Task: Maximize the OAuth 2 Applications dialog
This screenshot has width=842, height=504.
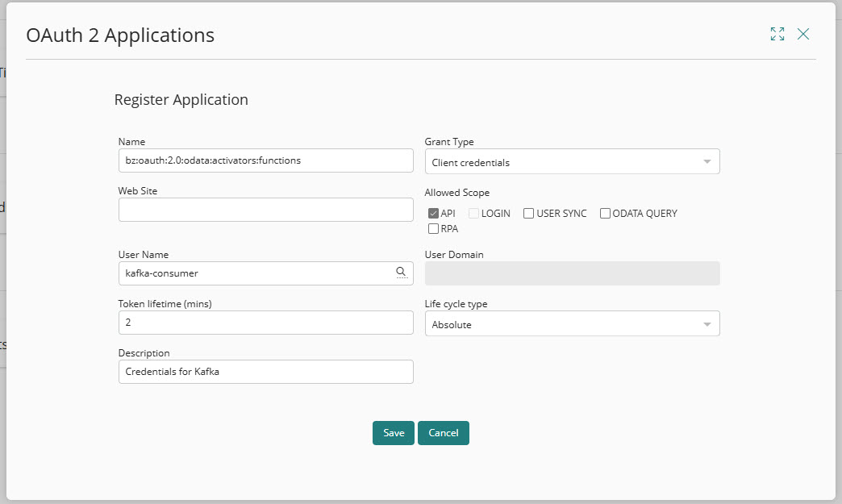Action: [777, 34]
